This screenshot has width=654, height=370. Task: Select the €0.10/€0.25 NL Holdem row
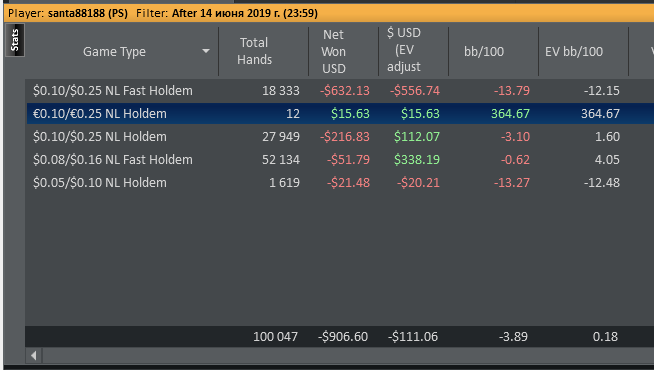tap(340, 113)
